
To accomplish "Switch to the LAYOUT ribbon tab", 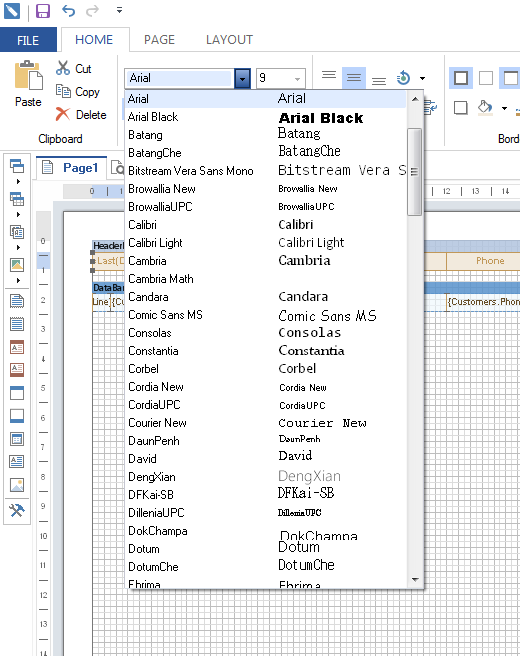I will coord(229,40).
